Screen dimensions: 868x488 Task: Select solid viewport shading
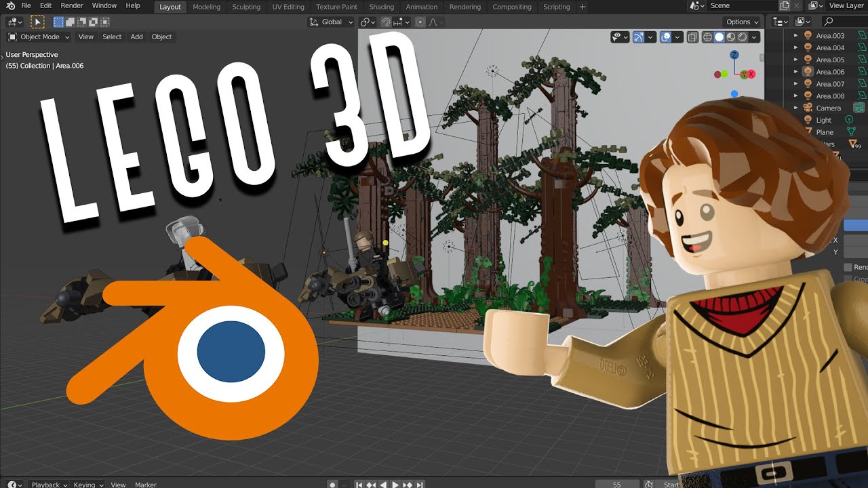(x=719, y=37)
